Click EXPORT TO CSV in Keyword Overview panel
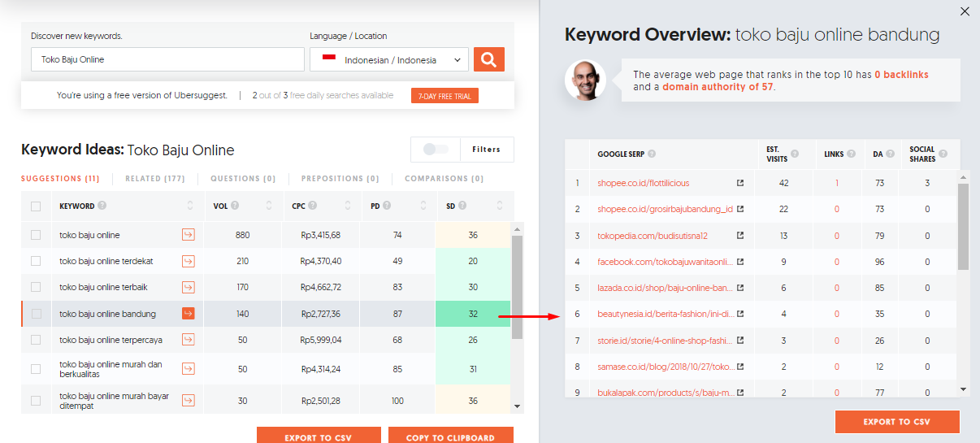 click(x=897, y=422)
